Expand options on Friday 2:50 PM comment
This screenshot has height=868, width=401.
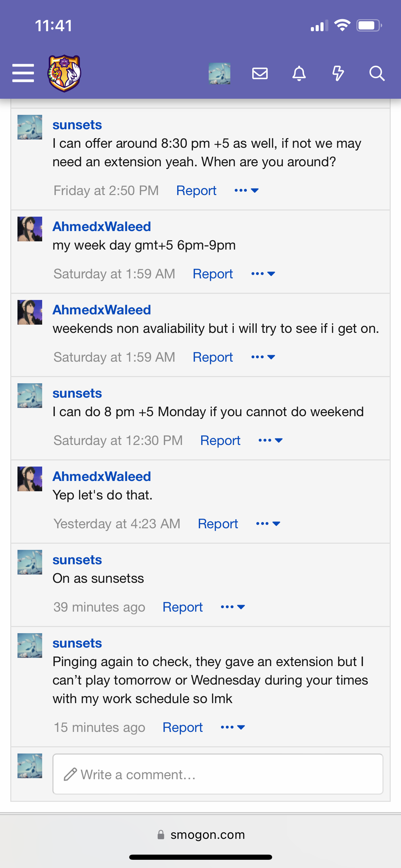click(x=246, y=191)
